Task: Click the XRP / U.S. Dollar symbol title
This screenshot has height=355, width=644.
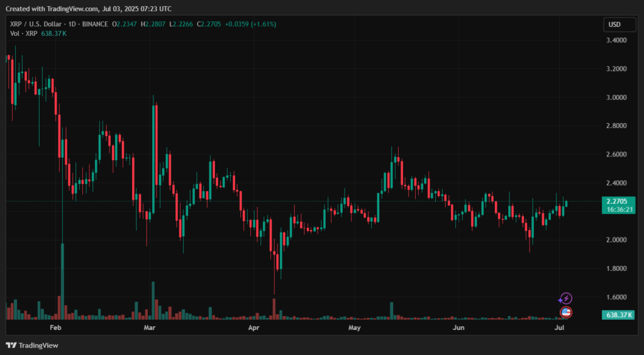Action: 44,24
